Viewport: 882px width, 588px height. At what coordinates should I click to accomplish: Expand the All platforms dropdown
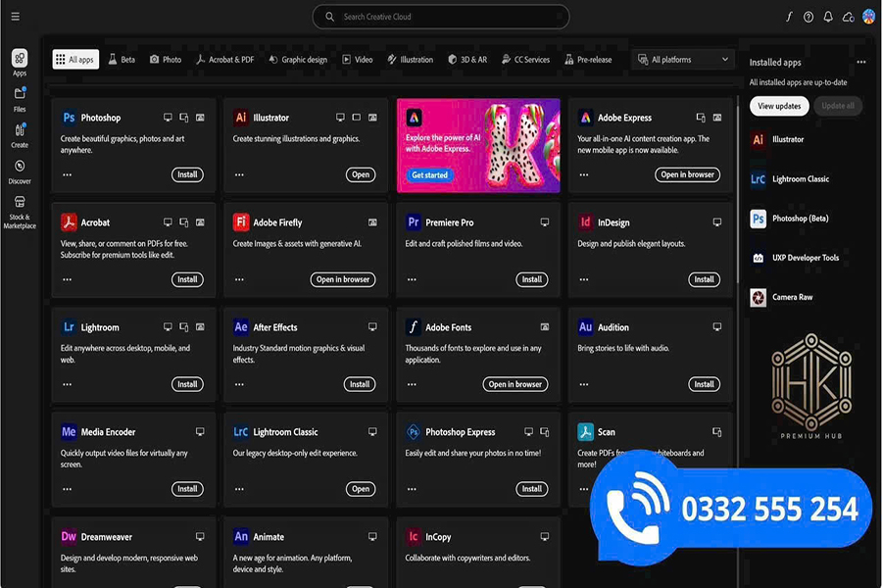(x=683, y=60)
